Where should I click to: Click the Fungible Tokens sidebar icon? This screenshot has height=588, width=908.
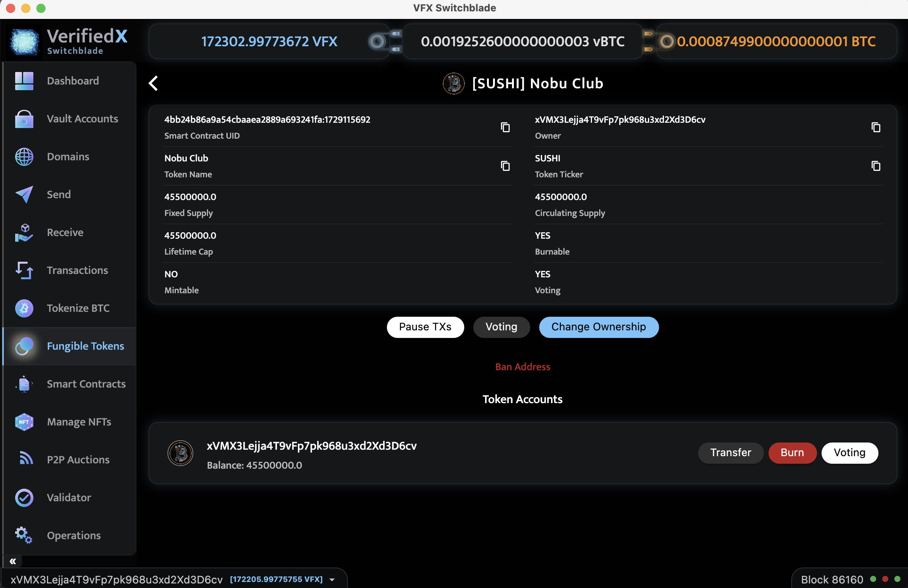(x=24, y=346)
